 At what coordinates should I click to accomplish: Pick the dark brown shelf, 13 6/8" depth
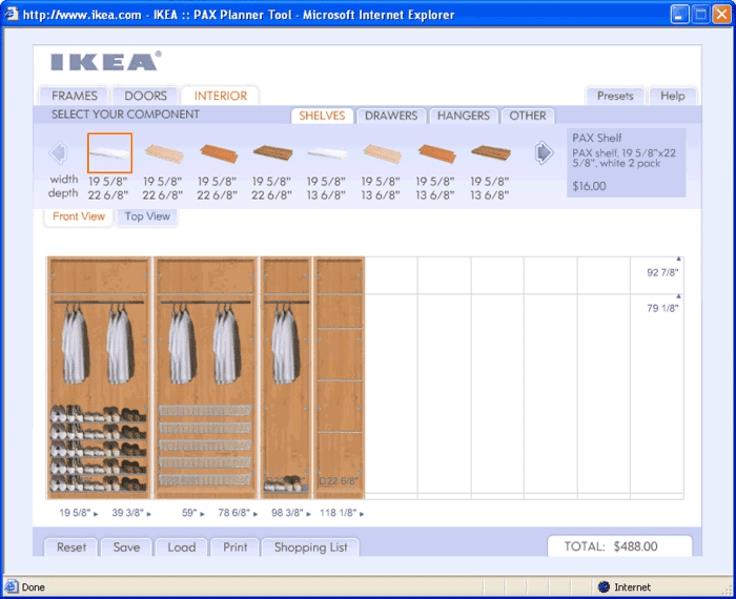[491, 153]
